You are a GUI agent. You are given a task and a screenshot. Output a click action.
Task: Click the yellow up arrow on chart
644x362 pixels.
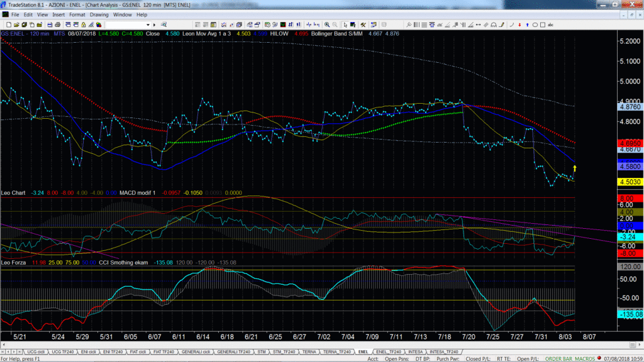575,168
